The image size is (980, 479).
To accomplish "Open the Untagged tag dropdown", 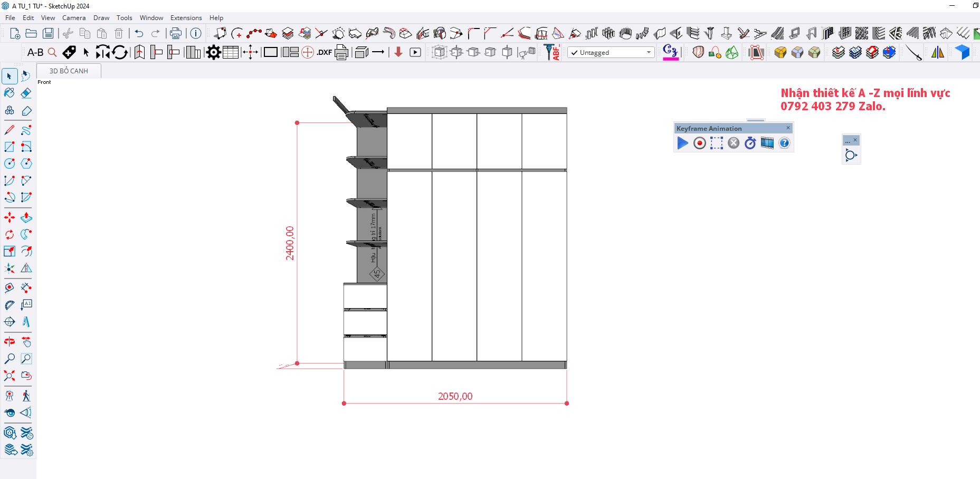I will click(649, 52).
